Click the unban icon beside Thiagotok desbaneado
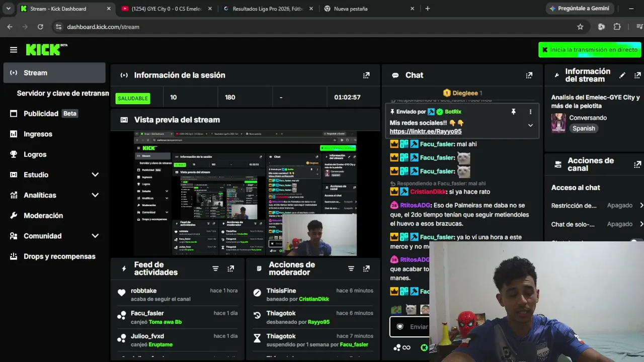The width and height of the screenshot is (644, 362). 257,315
